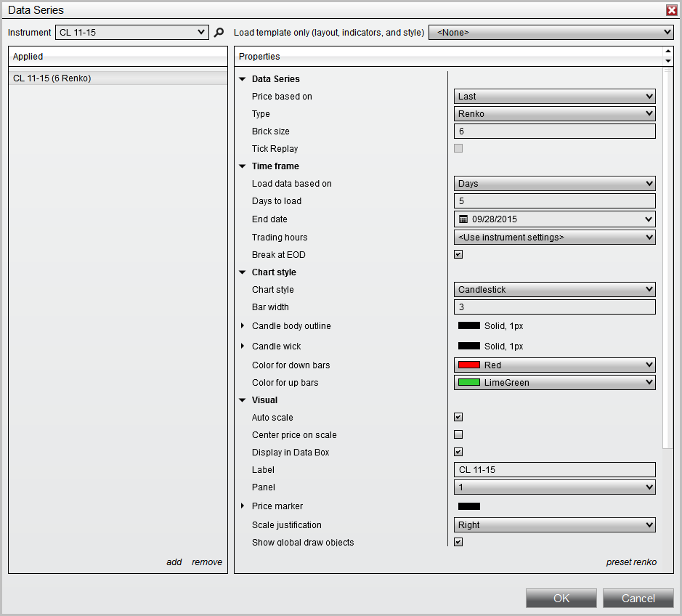Click the calendar icon in End date
Screen dimensions: 682x616
coord(463,219)
